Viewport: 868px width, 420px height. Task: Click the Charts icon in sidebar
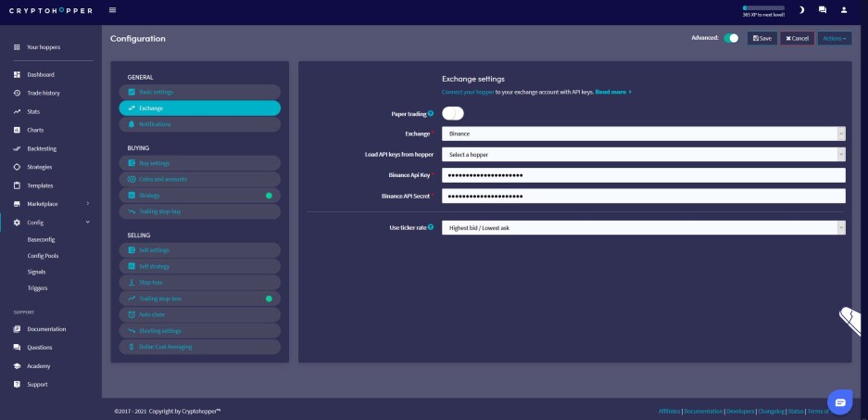[x=17, y=130]
